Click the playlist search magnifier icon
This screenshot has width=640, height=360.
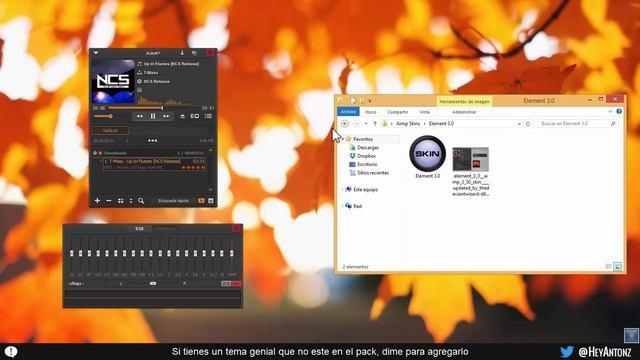click(x=141, y=201)
